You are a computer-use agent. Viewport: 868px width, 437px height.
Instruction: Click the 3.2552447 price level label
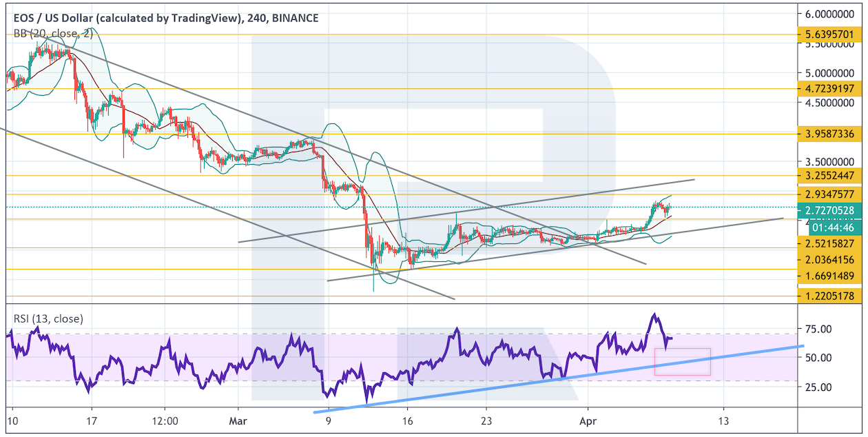coord(829,175)
